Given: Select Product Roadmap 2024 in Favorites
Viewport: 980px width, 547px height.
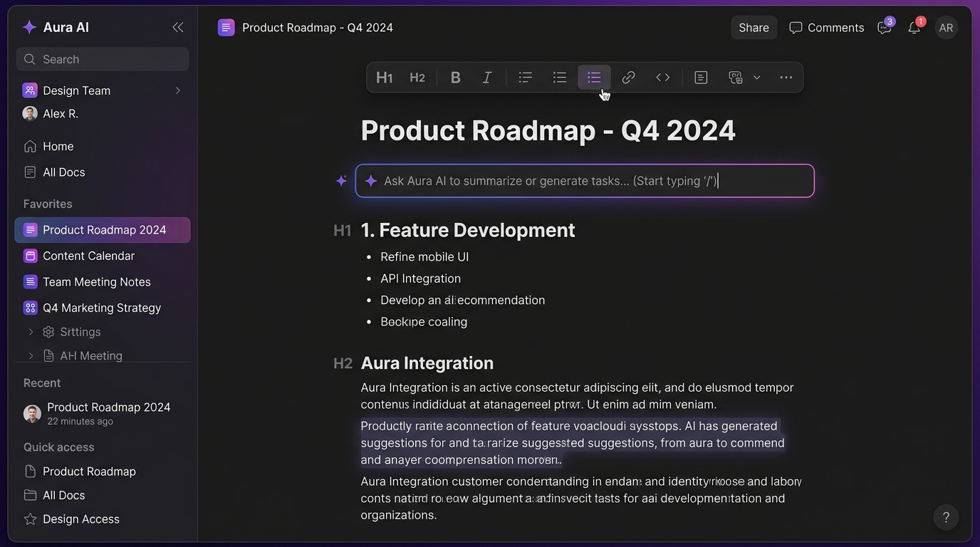Looking at the screenshot, I should pyautogui.click(x=103, y=230).
